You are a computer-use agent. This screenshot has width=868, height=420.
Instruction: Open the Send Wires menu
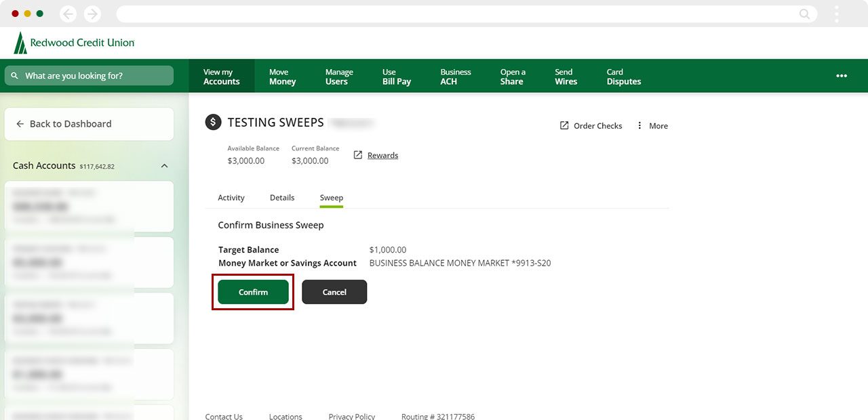coord(566,76)
